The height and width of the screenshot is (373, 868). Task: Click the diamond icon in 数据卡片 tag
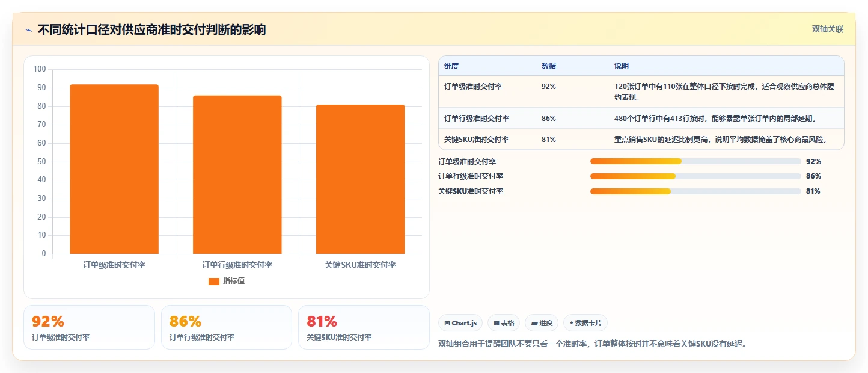(571, 323)
